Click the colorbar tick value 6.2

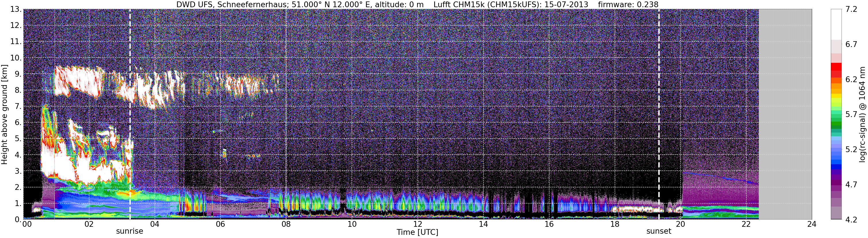click(x=851, y=79)
